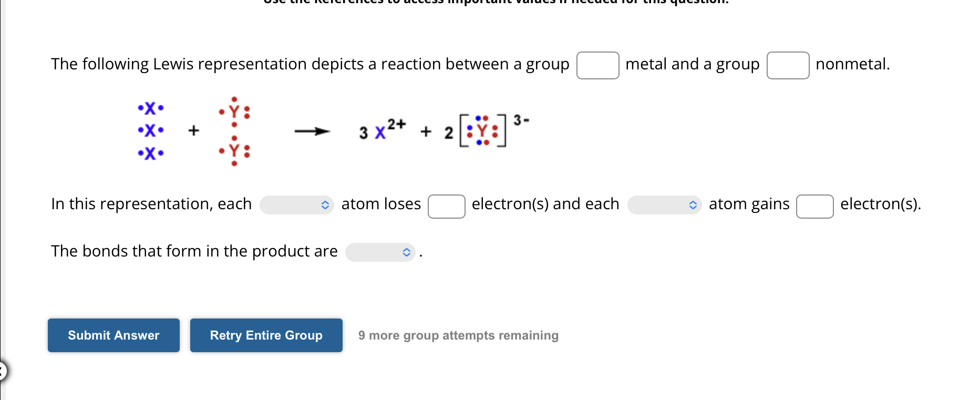Click the electrons gained input box
Image resolution: width=980 pixels, height=400 pixels.
pyautogui.click(x=814, y=207)
